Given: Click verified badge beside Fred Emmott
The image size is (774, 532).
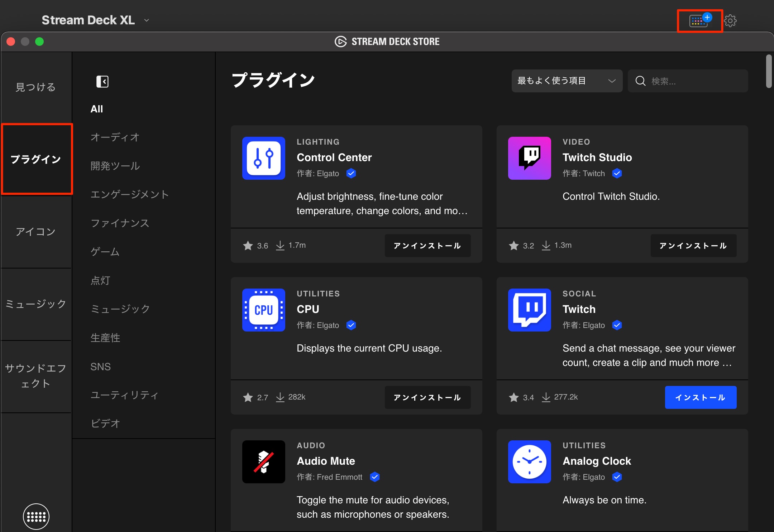Looking at the screenshot, I should tap(375, 477).
